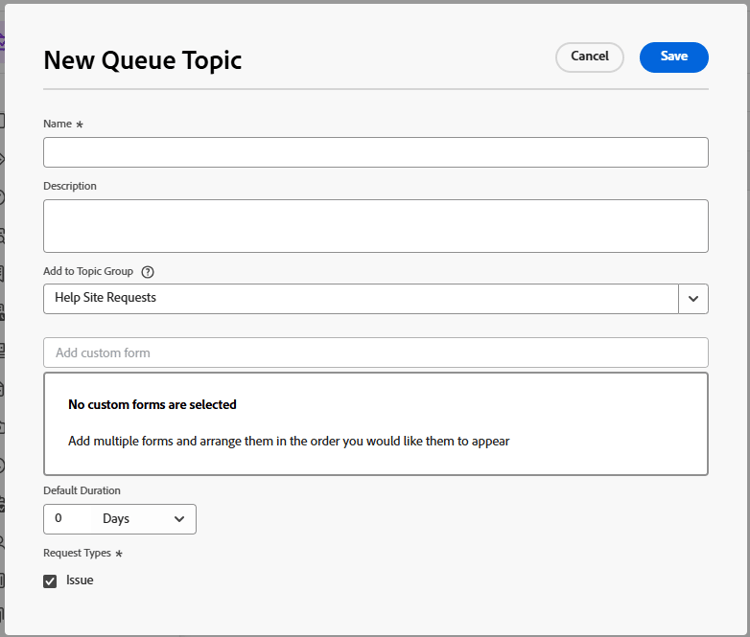Click the 'No custom forms are selected' text

click(152, 405)
